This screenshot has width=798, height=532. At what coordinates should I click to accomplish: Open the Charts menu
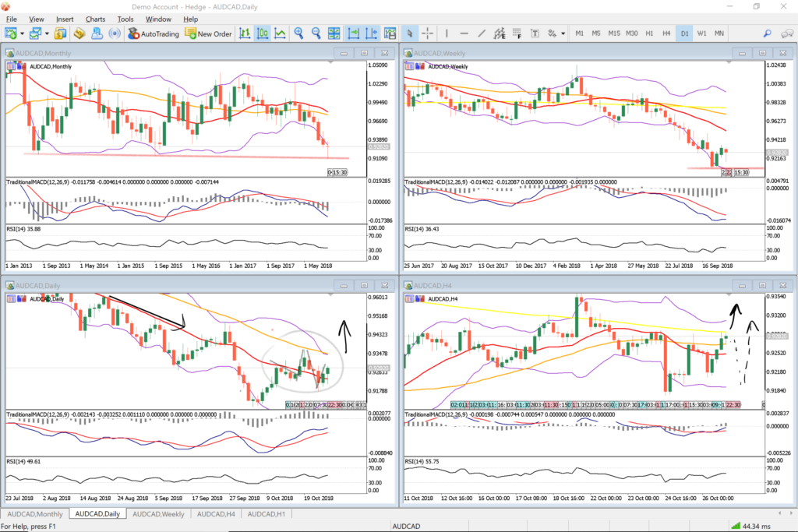96,19
